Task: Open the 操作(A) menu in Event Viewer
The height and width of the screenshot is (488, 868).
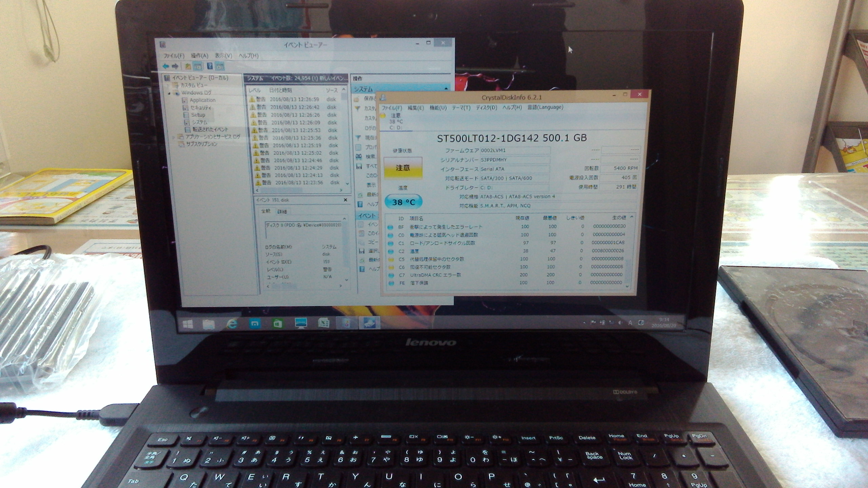Action: point(199,56)
